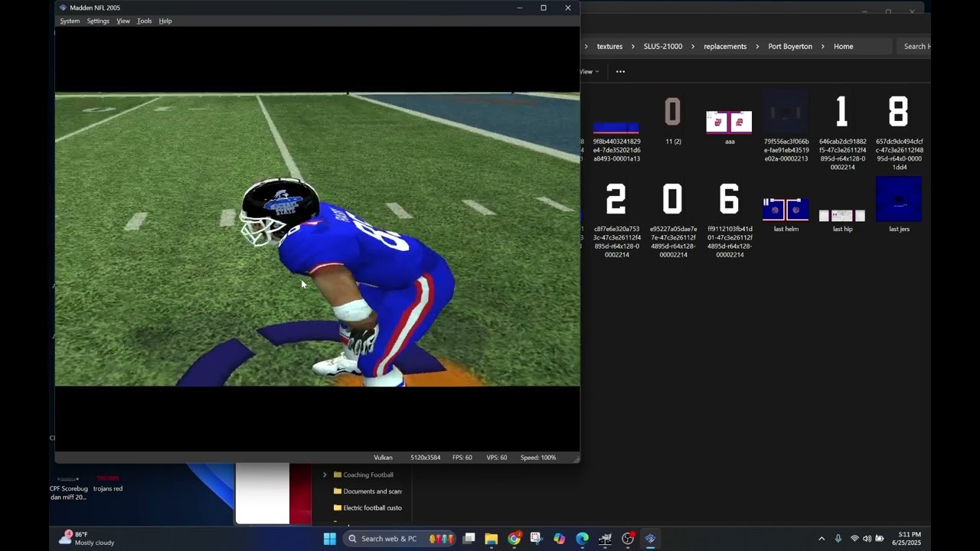980x551 pixels.
Task: Click the game viewport showing the player
Action: 317,239
